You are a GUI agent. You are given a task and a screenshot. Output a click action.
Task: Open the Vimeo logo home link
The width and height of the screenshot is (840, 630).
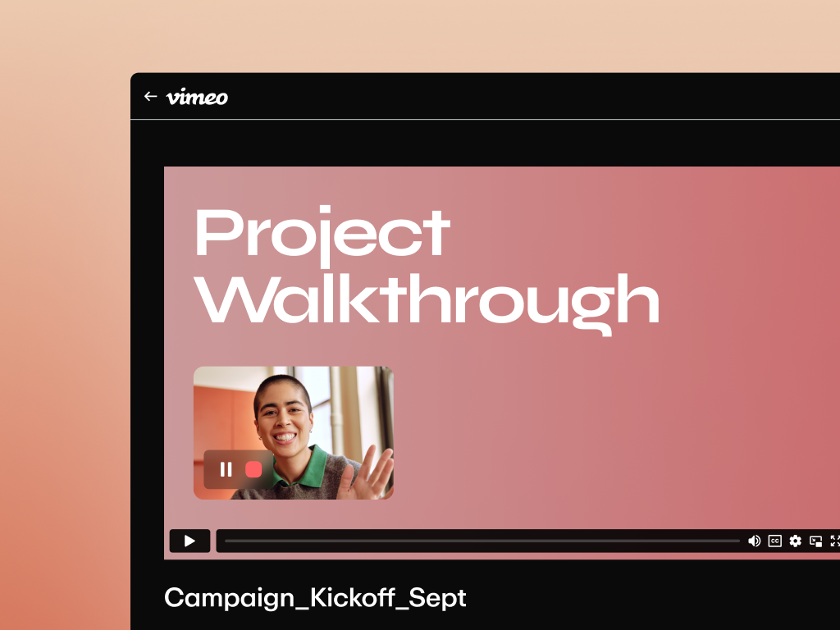click(197, 97)
